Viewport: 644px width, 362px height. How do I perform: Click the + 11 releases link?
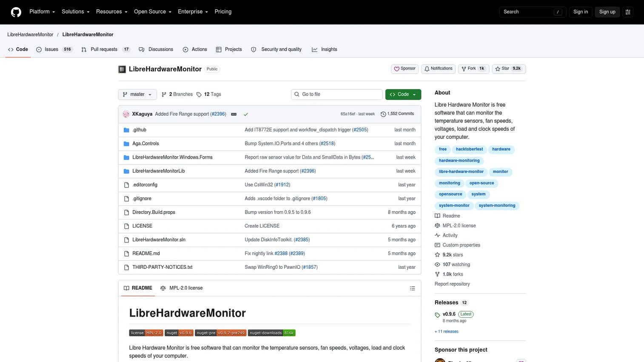coord(447,332)
